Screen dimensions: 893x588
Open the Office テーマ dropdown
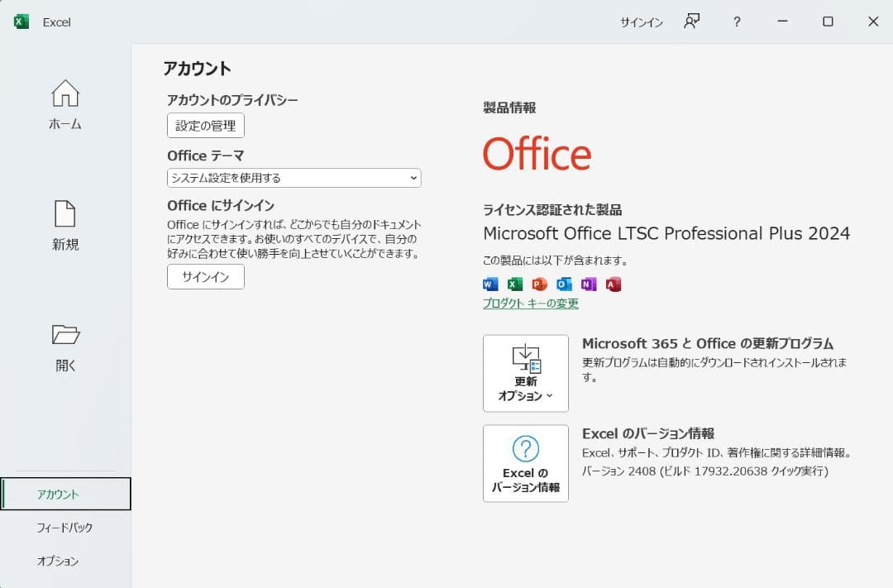click(294, 178)
